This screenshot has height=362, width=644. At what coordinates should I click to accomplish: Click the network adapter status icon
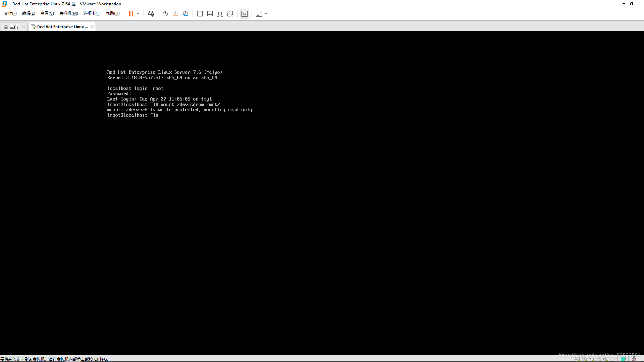[591, 359]
